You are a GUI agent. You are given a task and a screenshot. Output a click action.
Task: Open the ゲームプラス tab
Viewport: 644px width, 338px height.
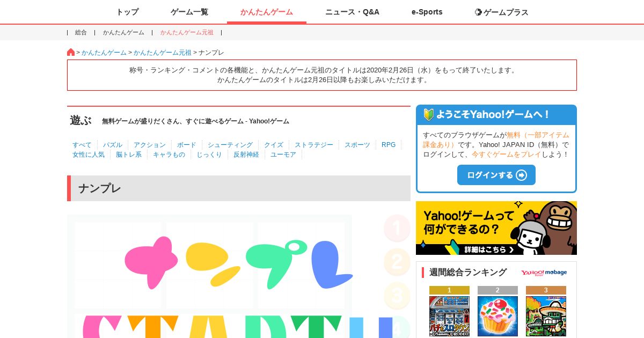(502, 12)
